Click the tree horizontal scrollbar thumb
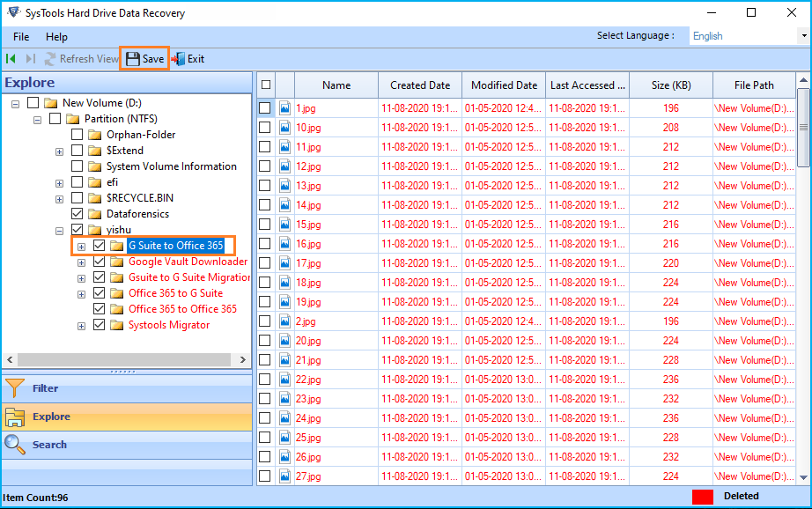Viewport: 812px width, 509px height. pyautogui.click(x=124, y=359)
